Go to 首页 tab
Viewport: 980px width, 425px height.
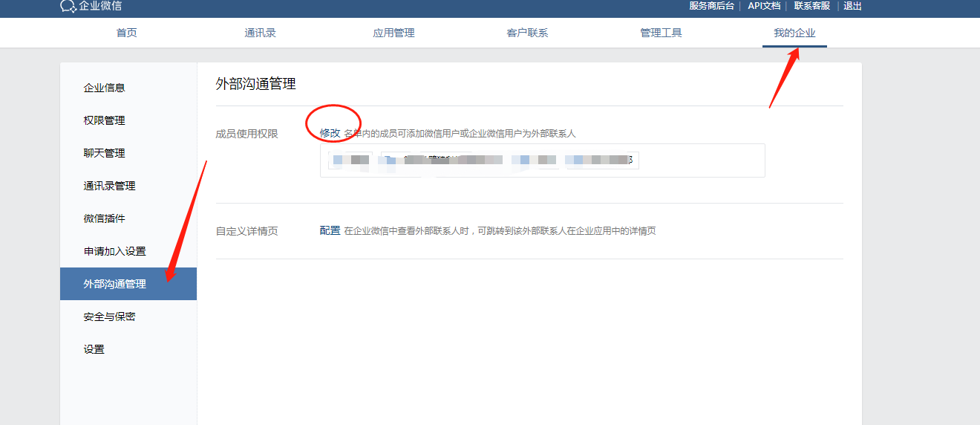point(127,33)
